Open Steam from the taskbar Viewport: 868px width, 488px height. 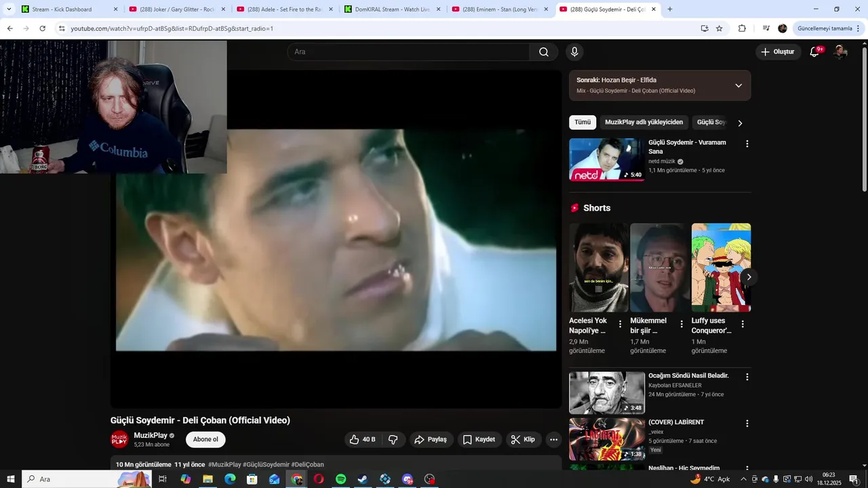(363, 479)
